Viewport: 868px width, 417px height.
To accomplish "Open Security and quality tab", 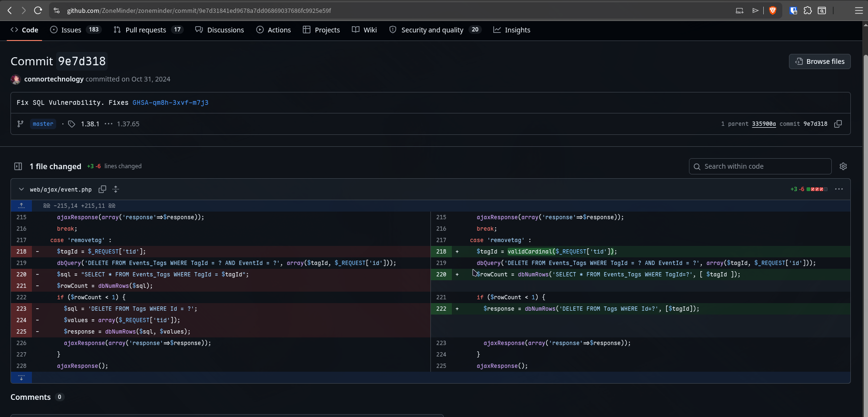I will (x=435, y=30).
